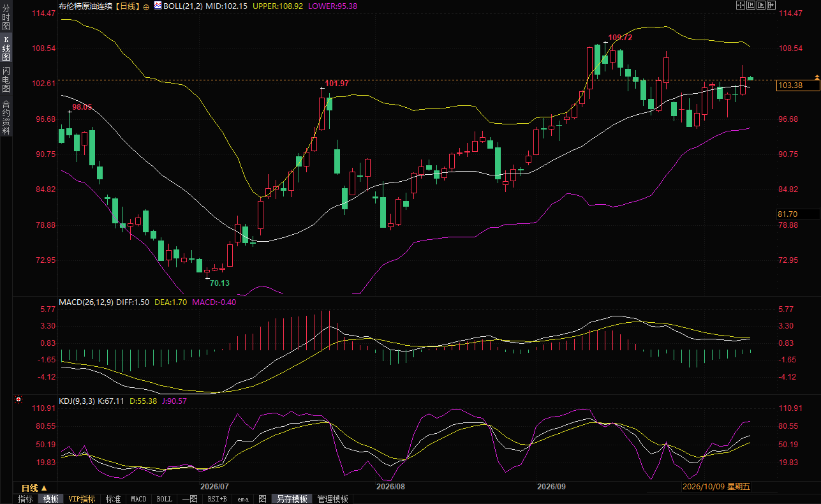
Task: Click the 2026/08 timeline label
Action: pos(391,487)
